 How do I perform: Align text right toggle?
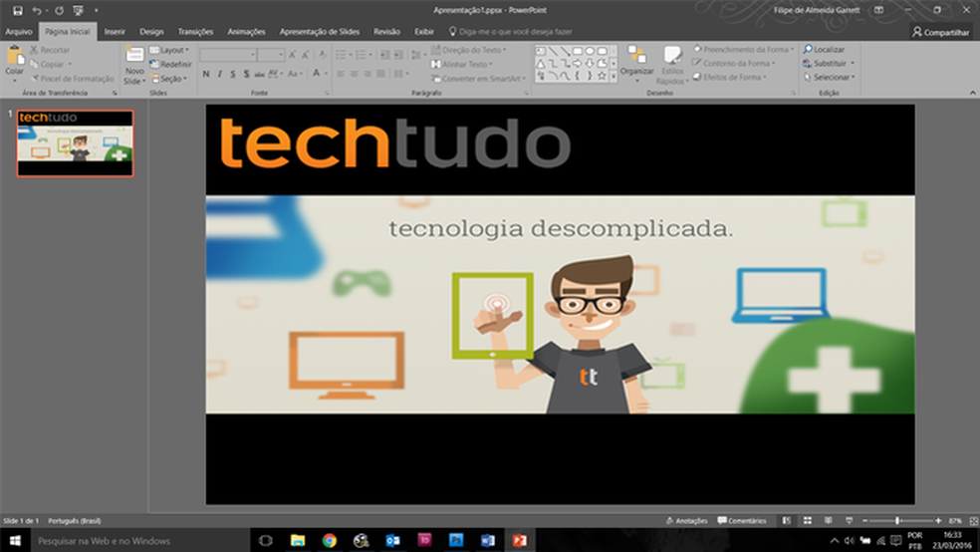coord(367,74)
